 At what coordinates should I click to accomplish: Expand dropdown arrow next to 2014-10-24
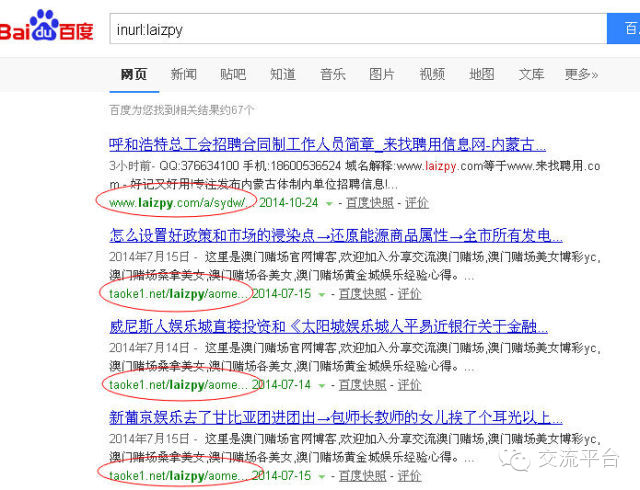coord(329,203)
